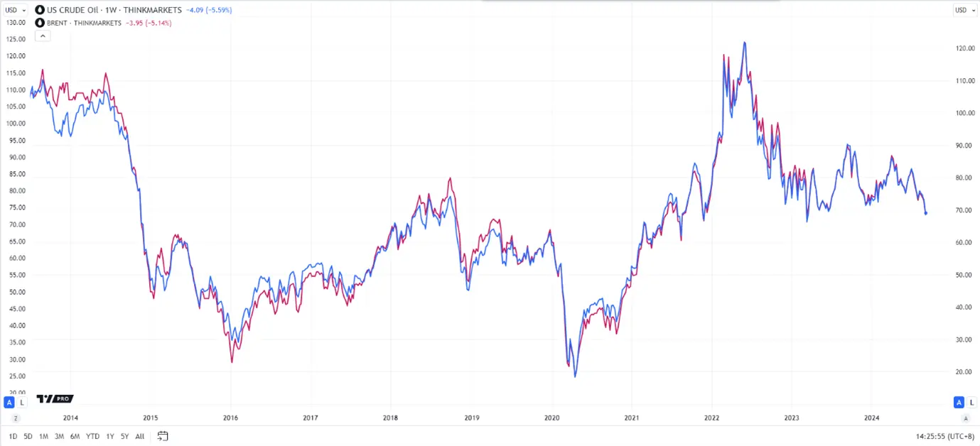
Task: Switch to the 5Y time range
Action: tap(124, 436)
